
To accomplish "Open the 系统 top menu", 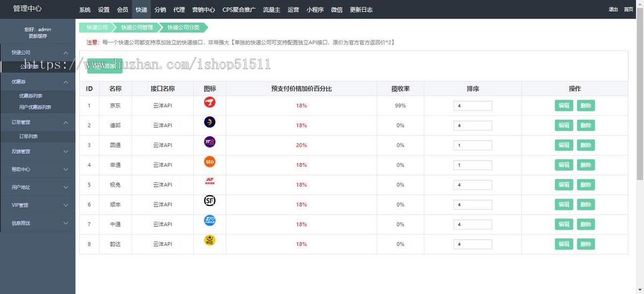I will tap(85, 10).
